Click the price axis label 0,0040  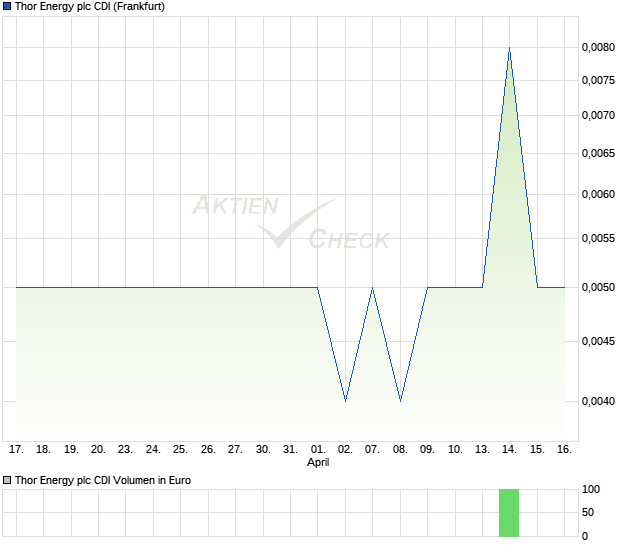click(598, 401)
